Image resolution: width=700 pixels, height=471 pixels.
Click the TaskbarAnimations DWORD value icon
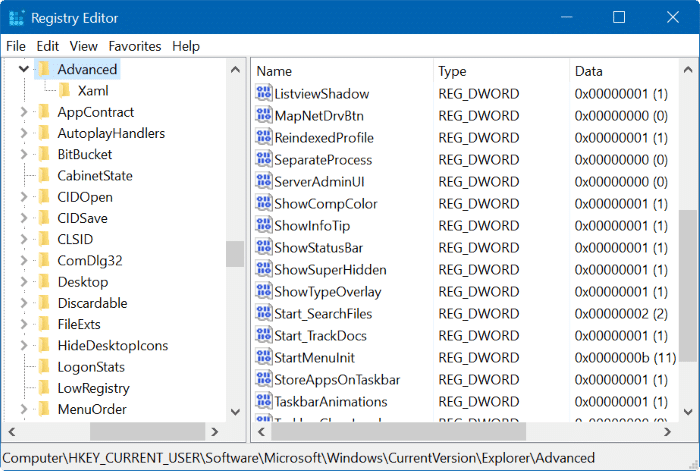(264, 401)
